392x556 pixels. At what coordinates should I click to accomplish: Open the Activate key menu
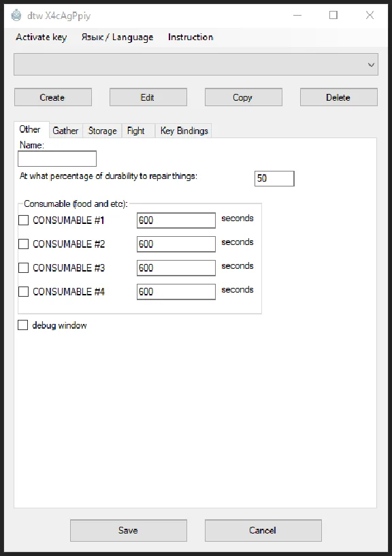pyautogui.click(x=41, y=37)
